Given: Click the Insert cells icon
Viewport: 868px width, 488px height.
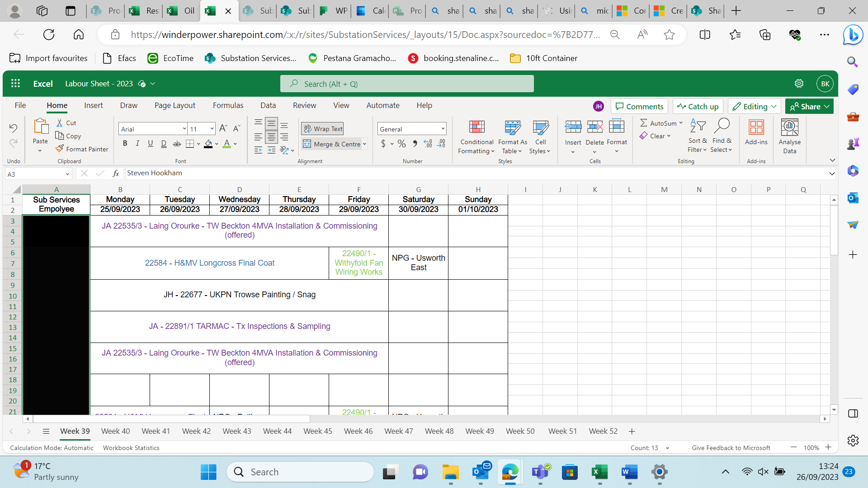Looking at the screenshot, I should (x=573, y=127).
